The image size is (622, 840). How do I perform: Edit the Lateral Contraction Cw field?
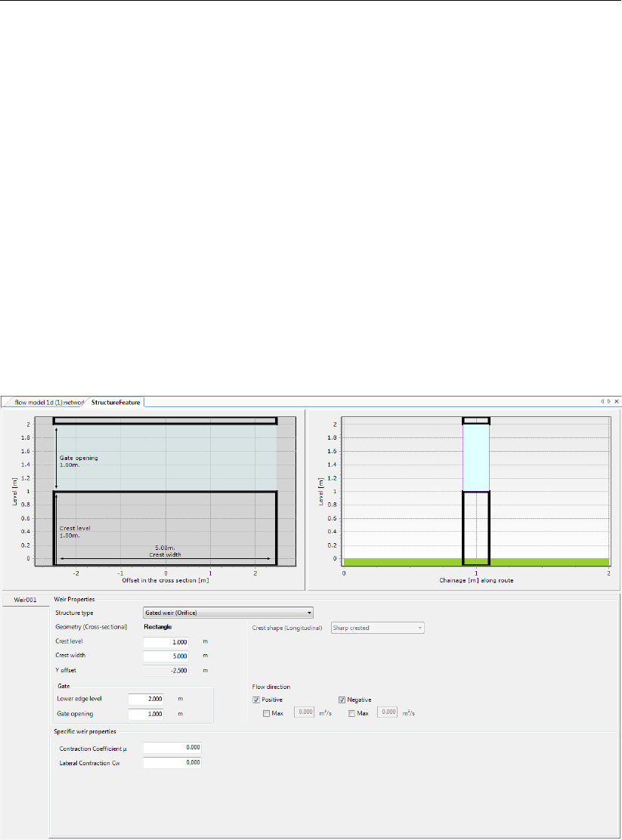(172, 762)
